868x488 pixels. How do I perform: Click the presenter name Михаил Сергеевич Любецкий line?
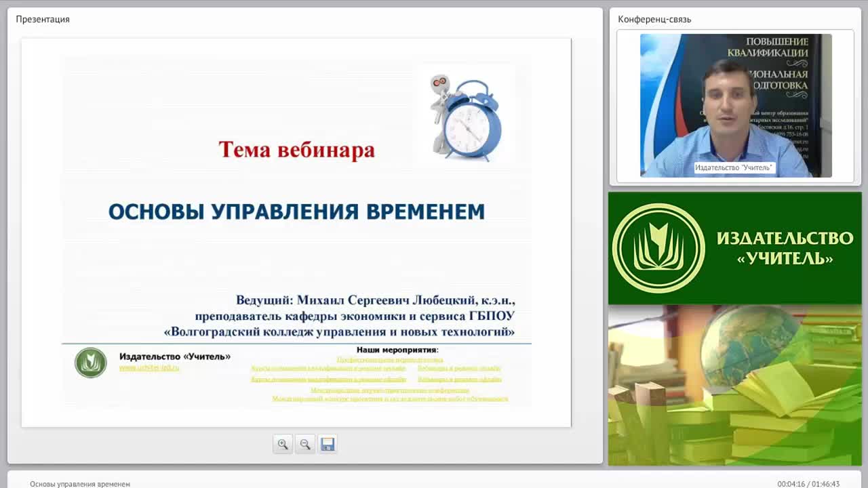click(x=375, y=300)
